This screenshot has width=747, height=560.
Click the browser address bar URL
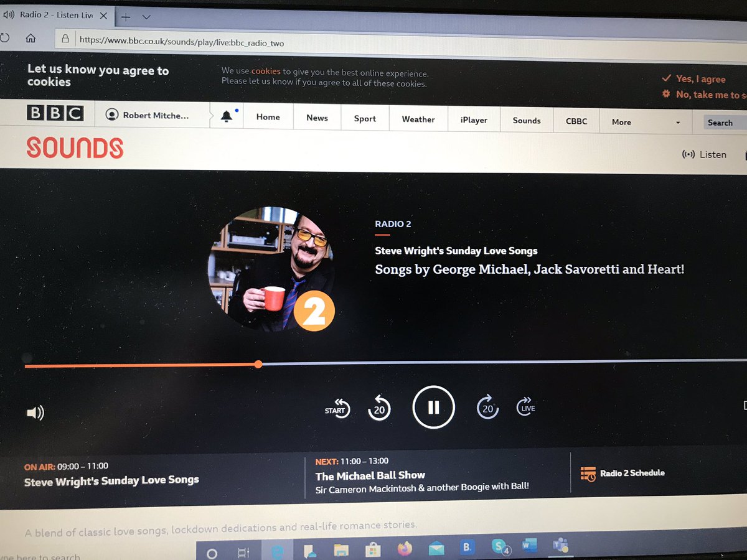pyautogui.click(x=182, y=40)
